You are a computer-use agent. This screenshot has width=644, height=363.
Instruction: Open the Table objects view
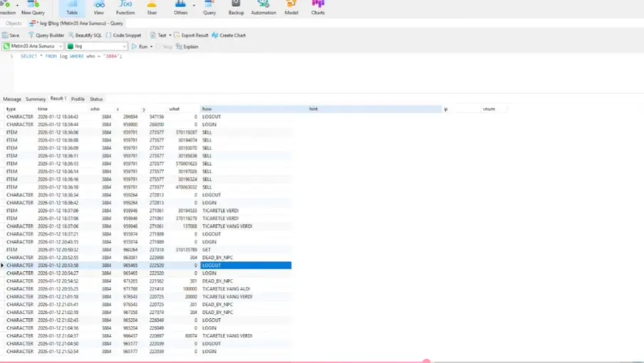[72, 8]
